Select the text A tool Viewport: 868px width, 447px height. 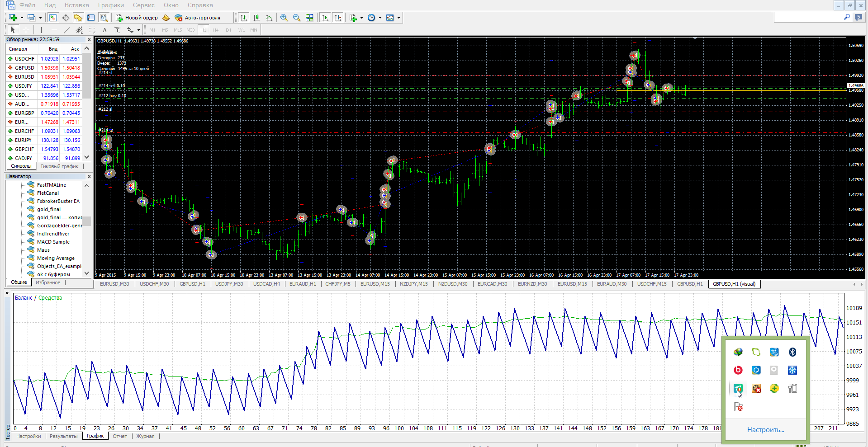coord(105,30)
